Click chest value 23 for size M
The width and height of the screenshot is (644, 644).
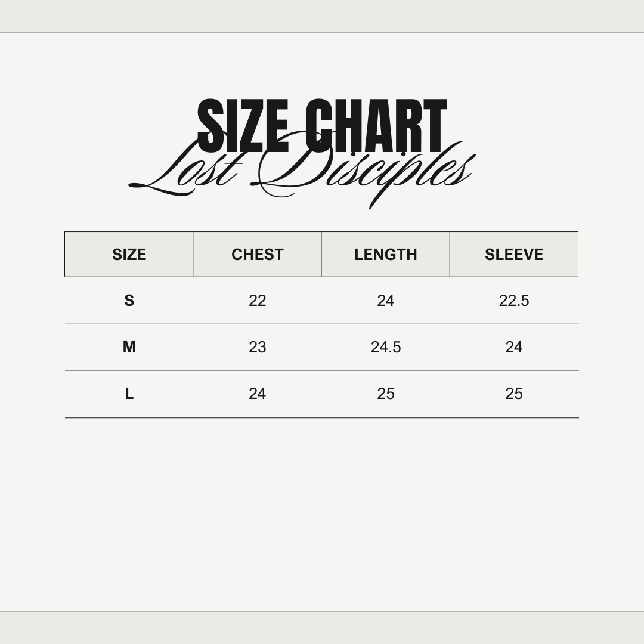point(258,347)
